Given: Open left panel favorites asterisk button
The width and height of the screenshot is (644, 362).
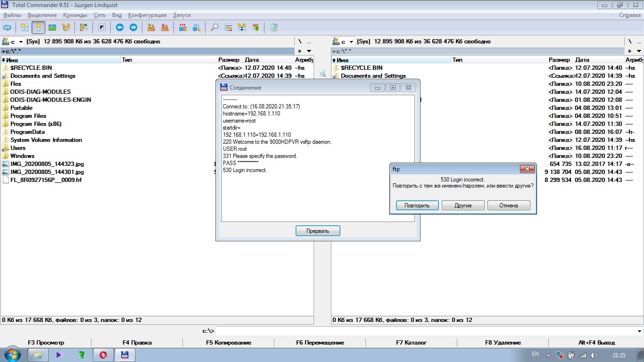Looking at the screenshot, I should (299, 51).
